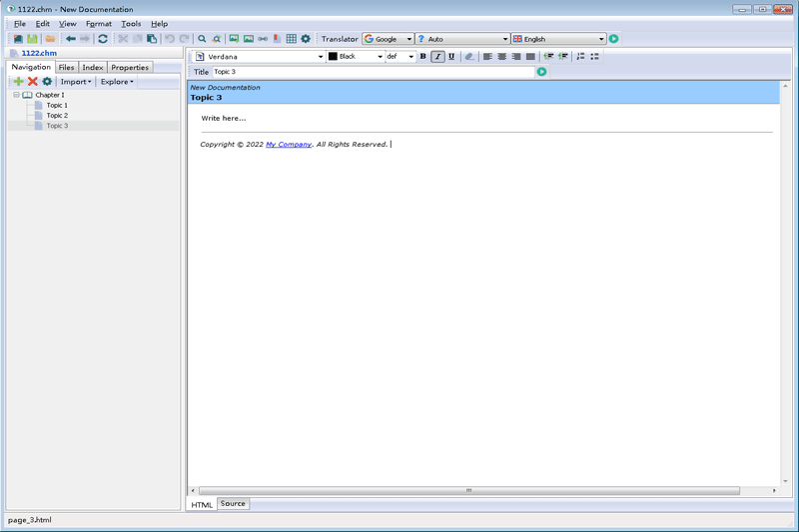Image resolution: width=799 pixels, height=532 pixels.
Task: Click into the Title input field
Action: pyautogui.click(x=373, y=72)
